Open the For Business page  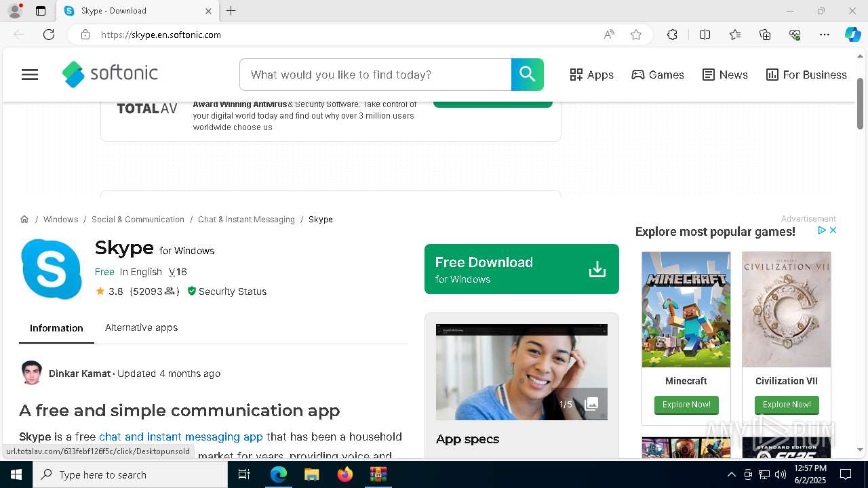pos(806,75)
